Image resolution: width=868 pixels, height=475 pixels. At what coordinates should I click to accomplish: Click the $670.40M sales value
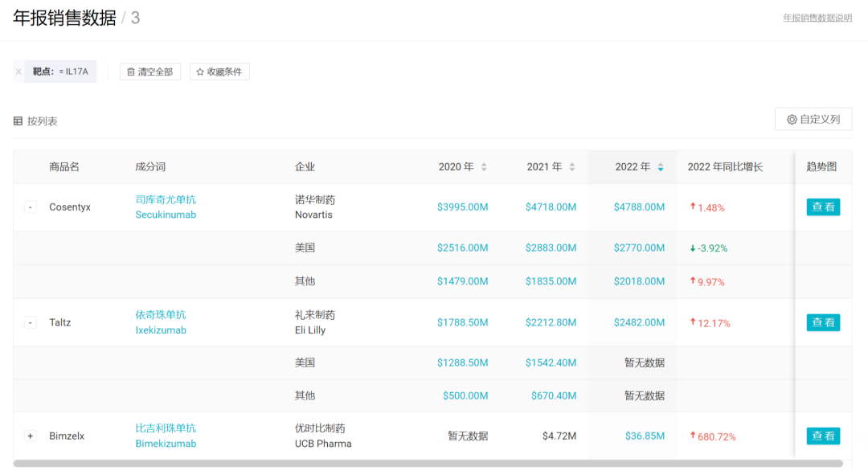[x=554, y=395]
